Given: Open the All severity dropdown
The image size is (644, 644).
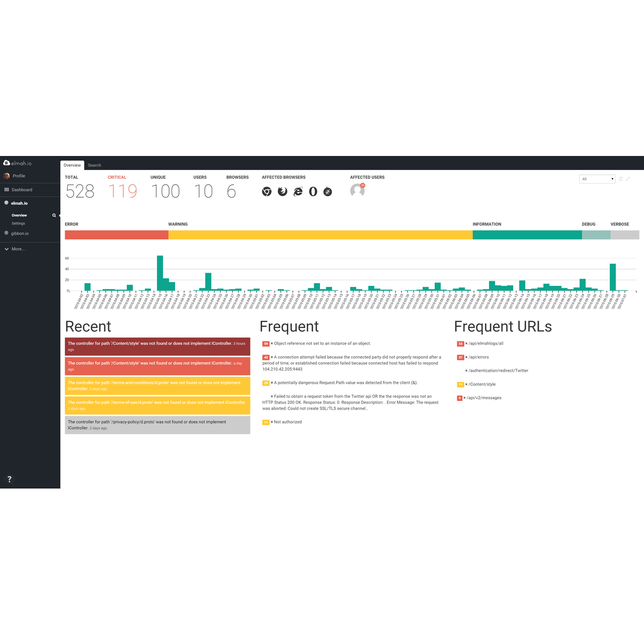Looking at the screenshot, I should pos(597,179).
